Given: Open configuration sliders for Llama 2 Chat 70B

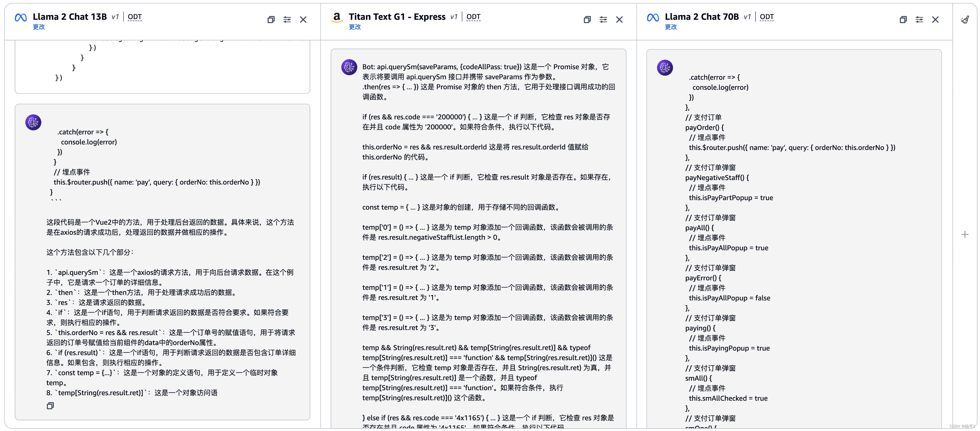Looking at the screenshot, I should point(919,19).
